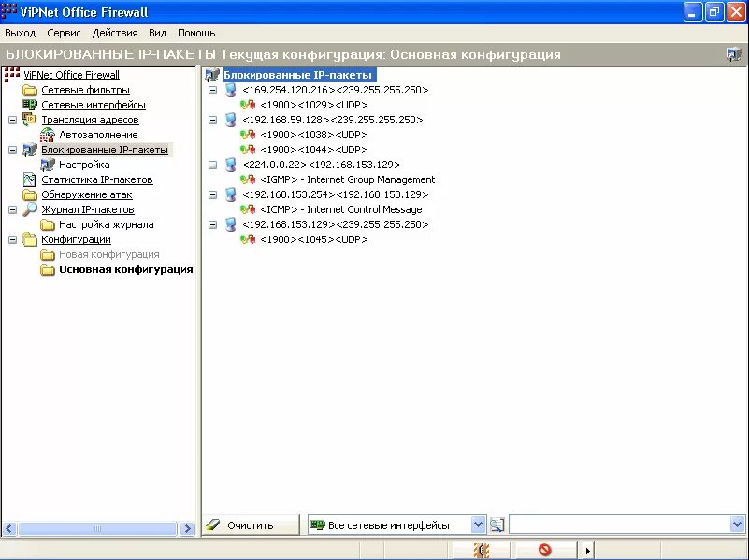Select <1900><1038><UDP> entry
The height and width of the screenshot is (560, 749).
point(314,135)
